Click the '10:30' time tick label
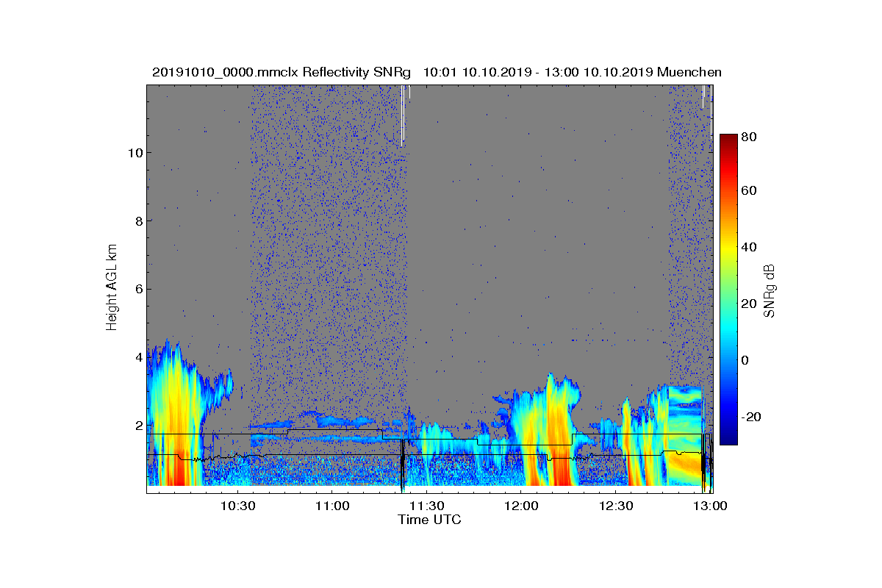This screenshot has height=588, width=882. pos(237,506)
